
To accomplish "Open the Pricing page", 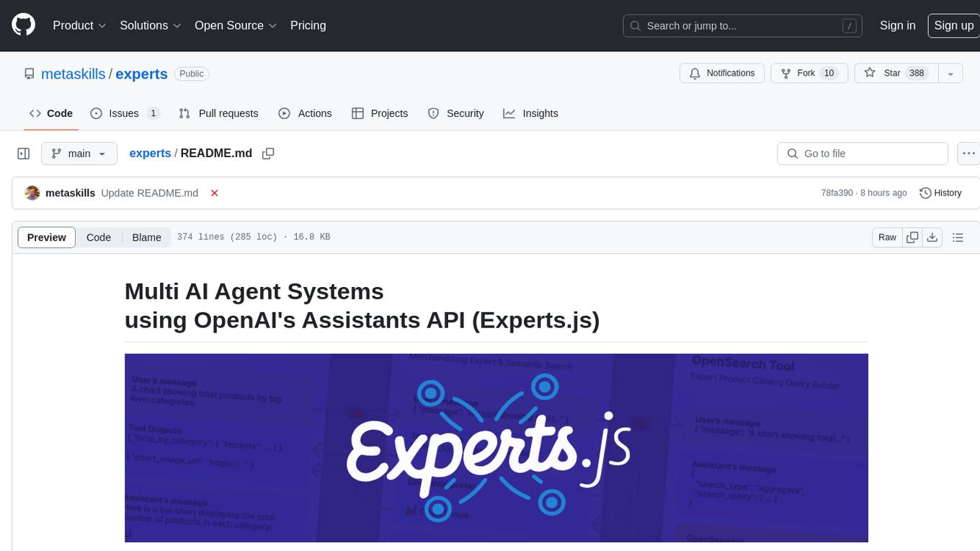I will 308,25.
